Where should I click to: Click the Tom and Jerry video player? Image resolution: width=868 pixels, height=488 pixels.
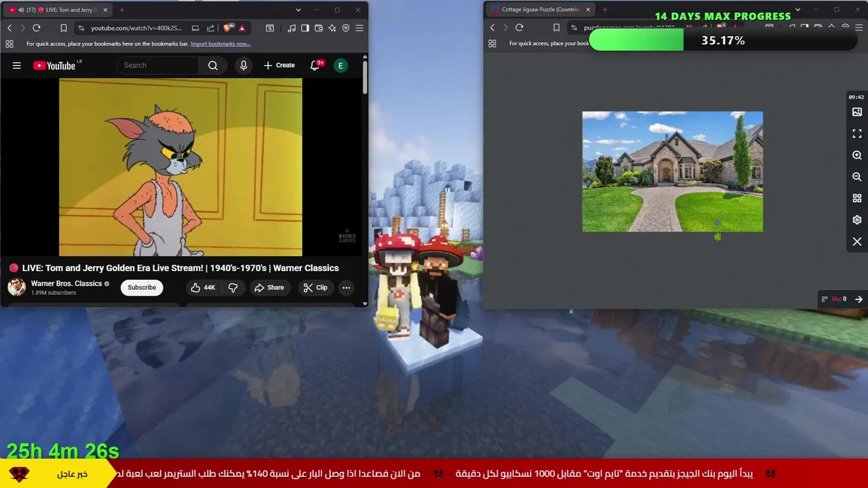pyautogui.click(x=180, y=167)
